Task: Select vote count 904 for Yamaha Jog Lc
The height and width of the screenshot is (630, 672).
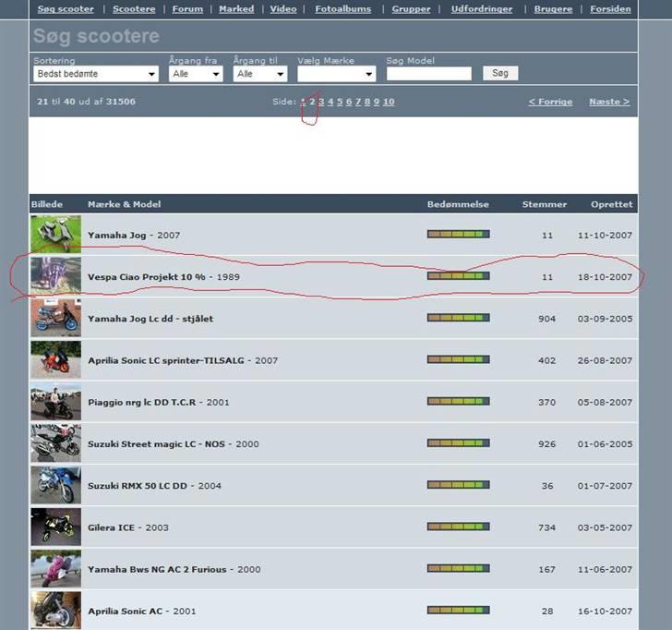Action: point(546,319)
